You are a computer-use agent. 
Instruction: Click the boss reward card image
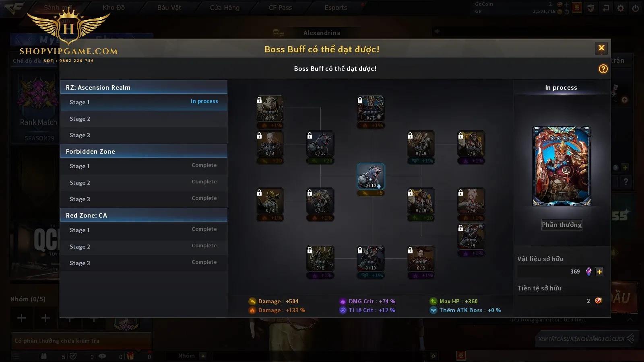click(561, 166)
